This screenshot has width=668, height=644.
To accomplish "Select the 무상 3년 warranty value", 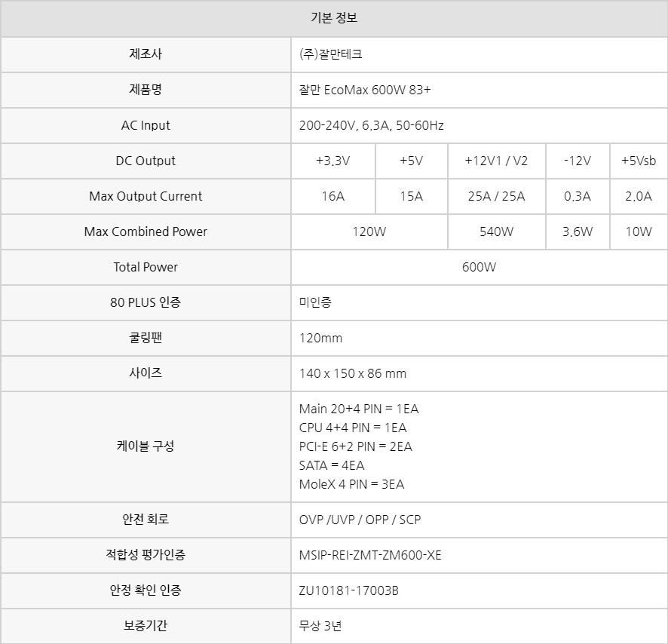I will (320, 626).
